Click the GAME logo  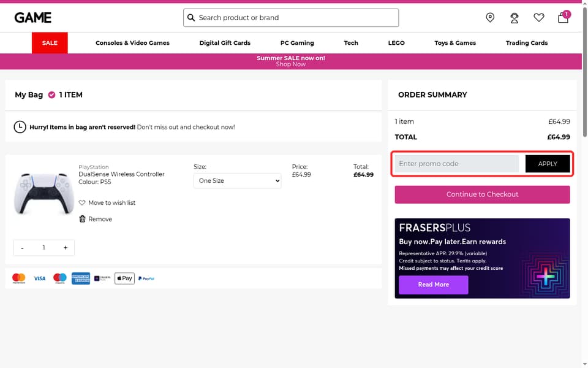click(x=32, y=18)
